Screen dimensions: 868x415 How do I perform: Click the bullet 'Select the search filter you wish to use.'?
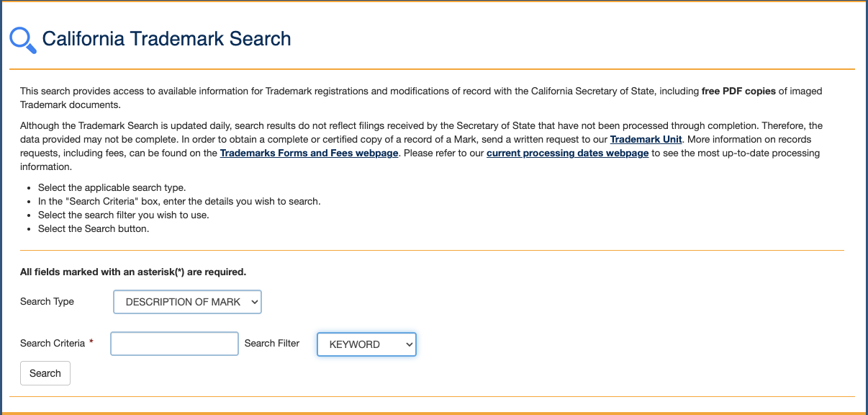pos(124,215)
